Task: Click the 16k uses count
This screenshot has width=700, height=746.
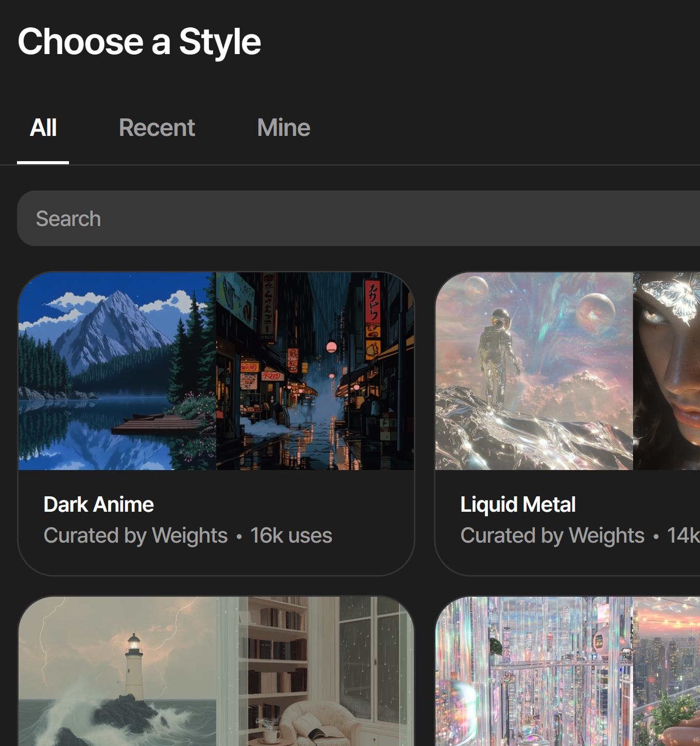Action: click(x=291, y=535)
